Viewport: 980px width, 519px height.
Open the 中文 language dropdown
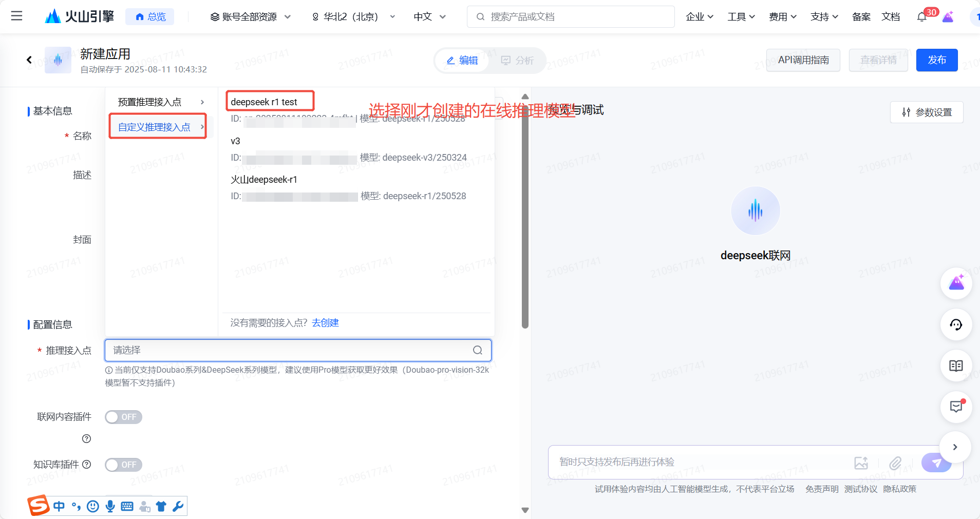[x=429, y=17]
